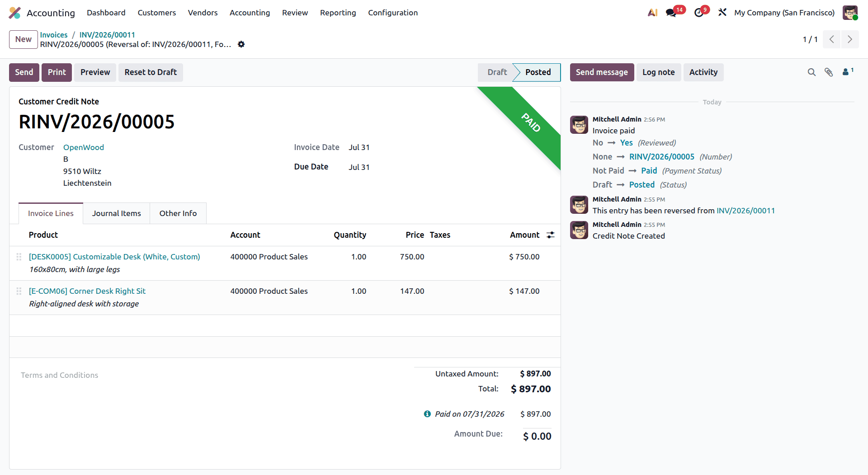Open OpenWood customer link
The image size is (868, 475).
(84, 147)
